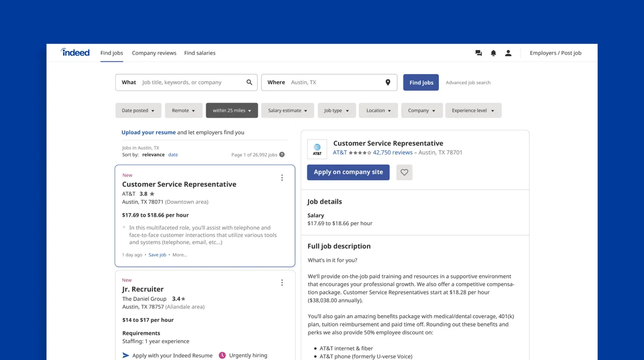Expand the Date posted filter
Screen dimensions: 644x360
(138, 111)
